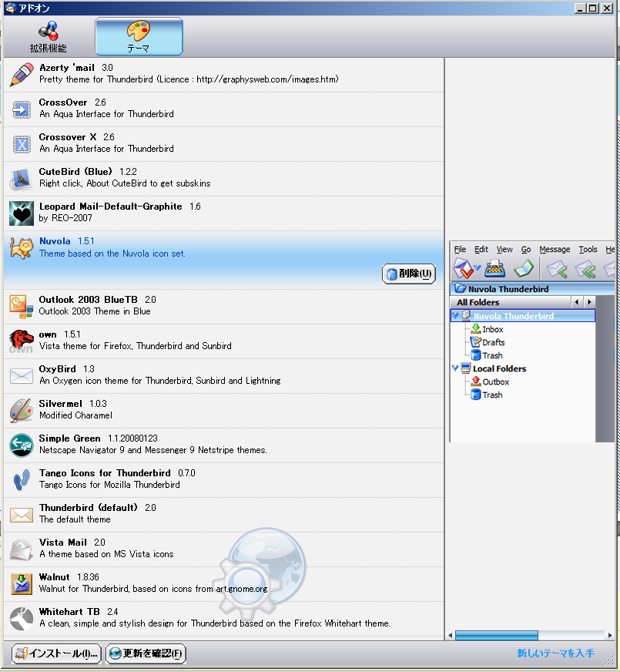Select the 'Outlook 2003 BlueTB' theme name

89,300
